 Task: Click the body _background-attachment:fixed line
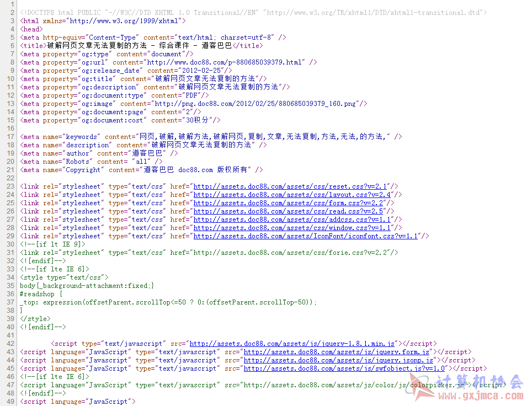coord(87,286)
